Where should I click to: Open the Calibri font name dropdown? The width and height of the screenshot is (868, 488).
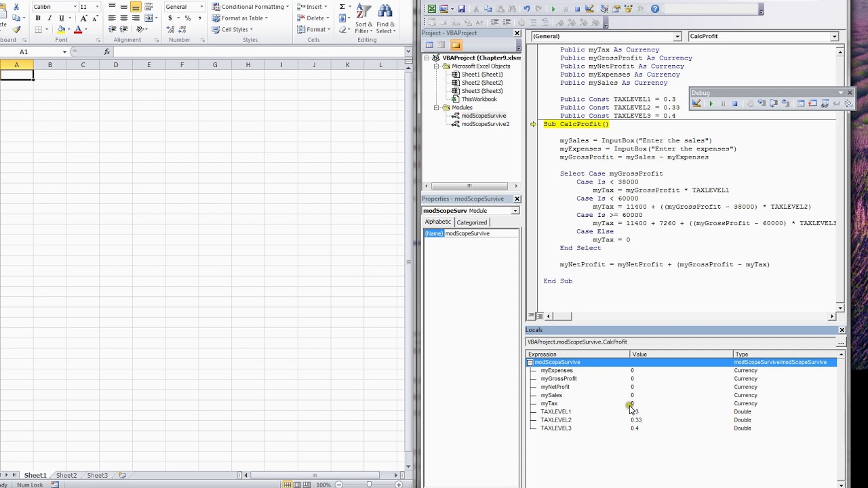(x=75, y=6)
